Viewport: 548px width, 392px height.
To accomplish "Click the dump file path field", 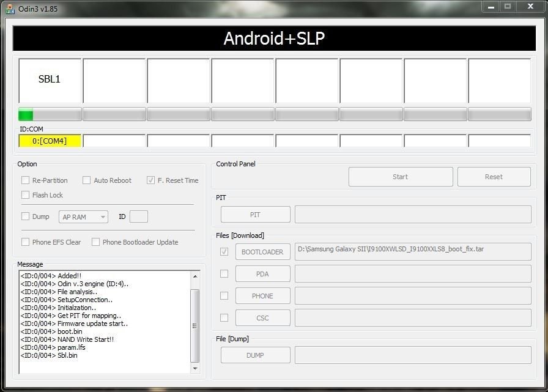I will (413, 355).
